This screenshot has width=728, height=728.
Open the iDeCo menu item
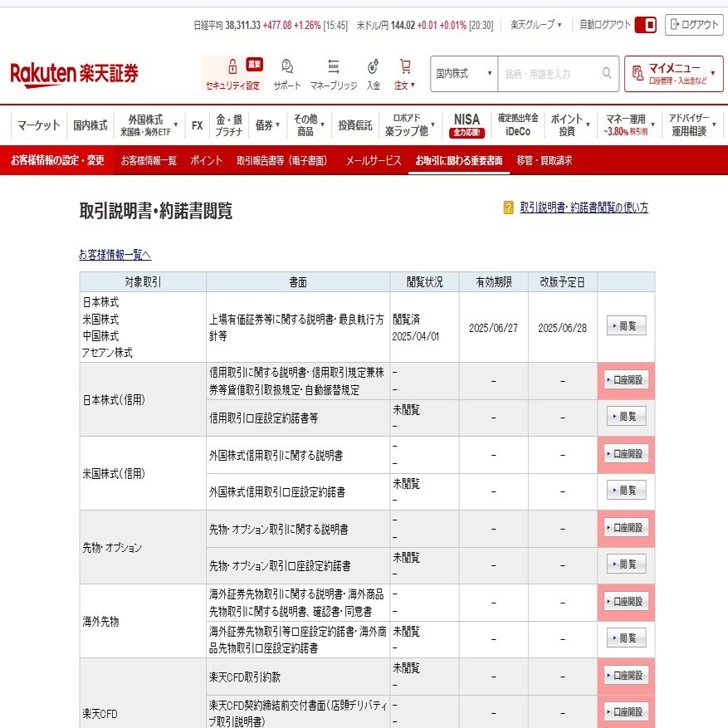coord(518,125)
